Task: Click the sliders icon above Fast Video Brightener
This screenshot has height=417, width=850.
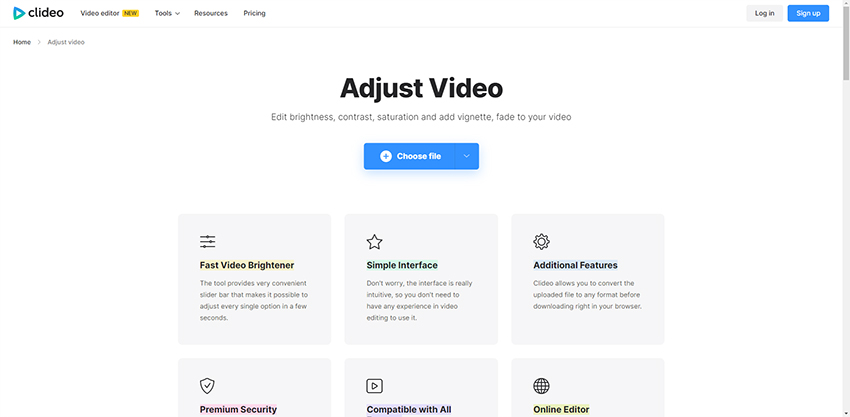Action: 207,241
